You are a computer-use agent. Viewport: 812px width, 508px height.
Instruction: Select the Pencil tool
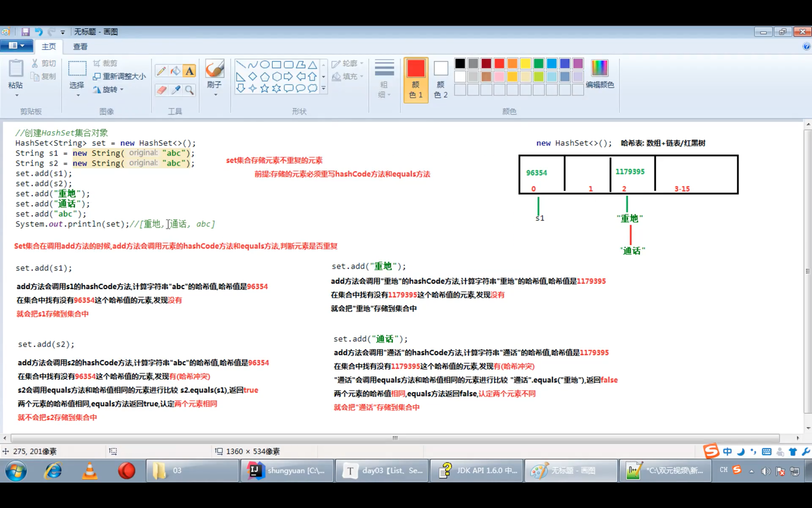[161, 71]
